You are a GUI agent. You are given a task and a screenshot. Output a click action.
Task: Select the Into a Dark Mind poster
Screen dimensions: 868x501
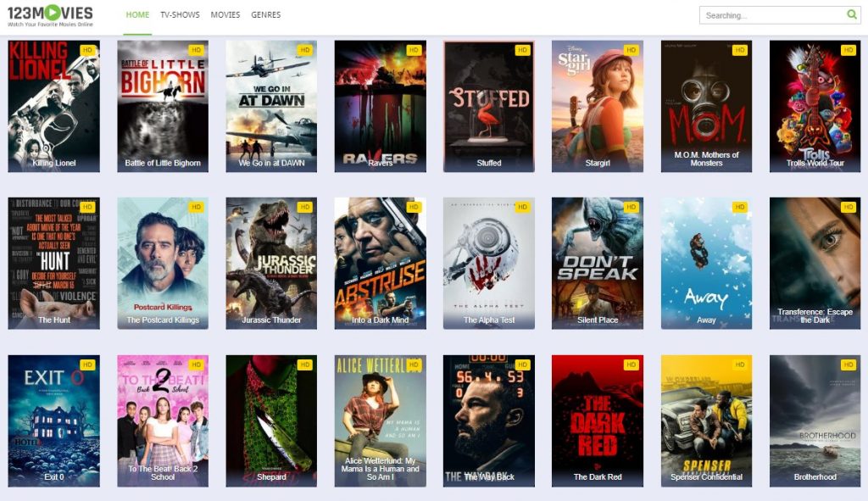pos(381,264)
